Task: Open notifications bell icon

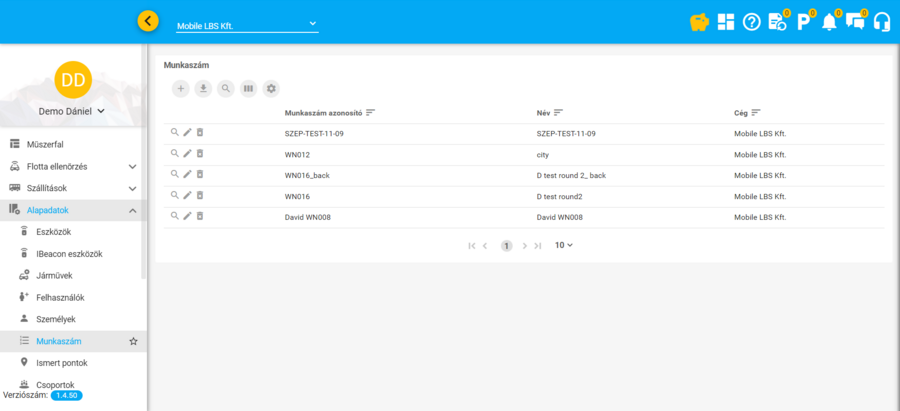Action: click(x=829, y=21)
